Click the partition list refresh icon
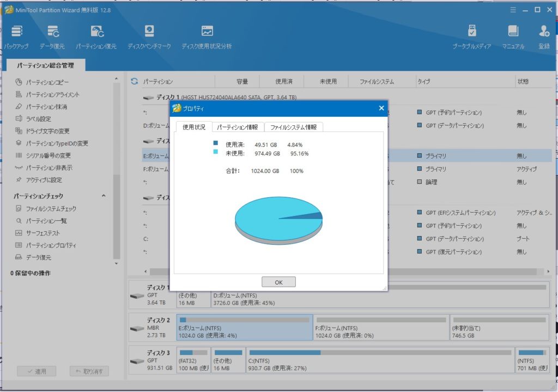The image size is (558, 392). (x=134, y=81)
